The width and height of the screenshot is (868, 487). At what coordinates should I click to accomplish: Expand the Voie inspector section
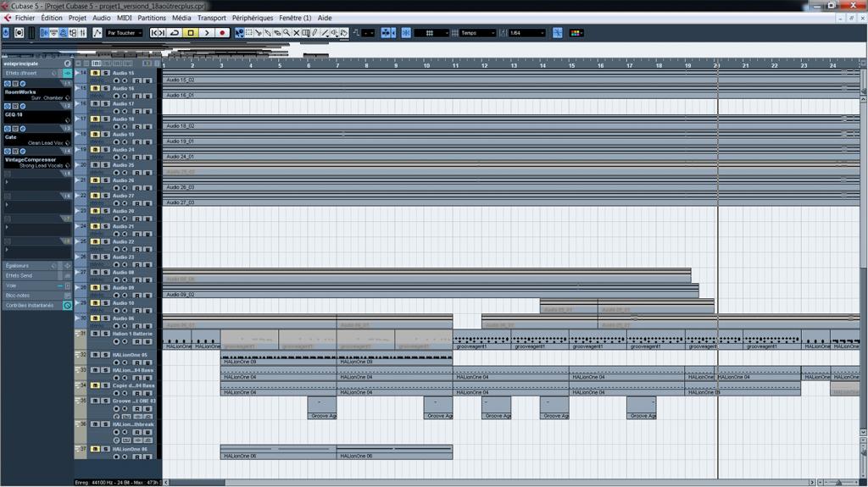(36, 285)
